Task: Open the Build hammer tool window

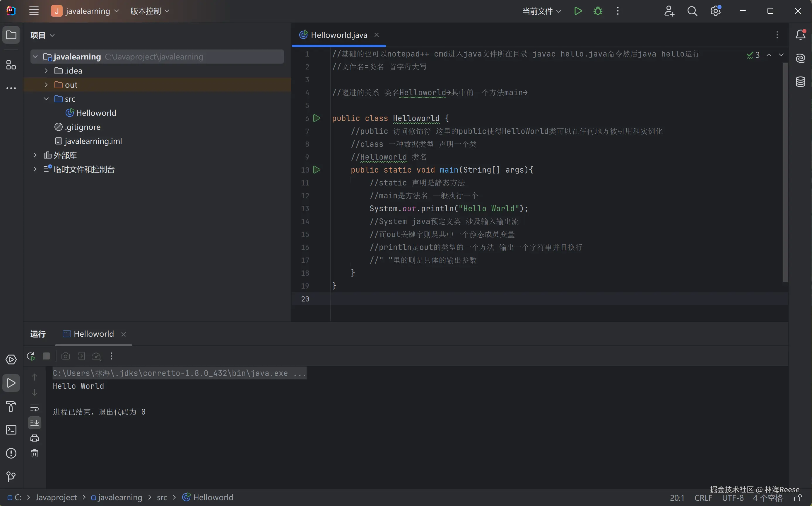Action: point(11,406)
